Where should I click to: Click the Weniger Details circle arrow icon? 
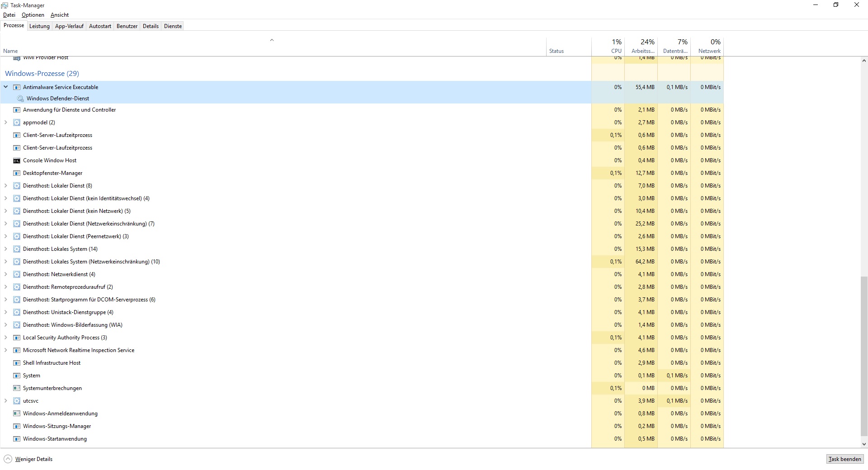click(8, 459)
